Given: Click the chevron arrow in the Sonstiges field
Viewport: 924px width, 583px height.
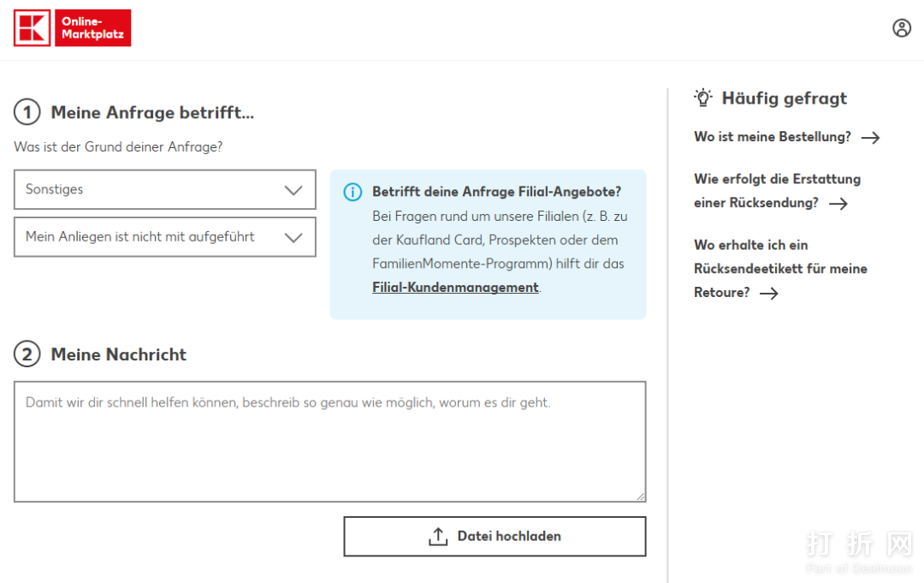Looking at the screenshot, I should [x=293, y=190].
